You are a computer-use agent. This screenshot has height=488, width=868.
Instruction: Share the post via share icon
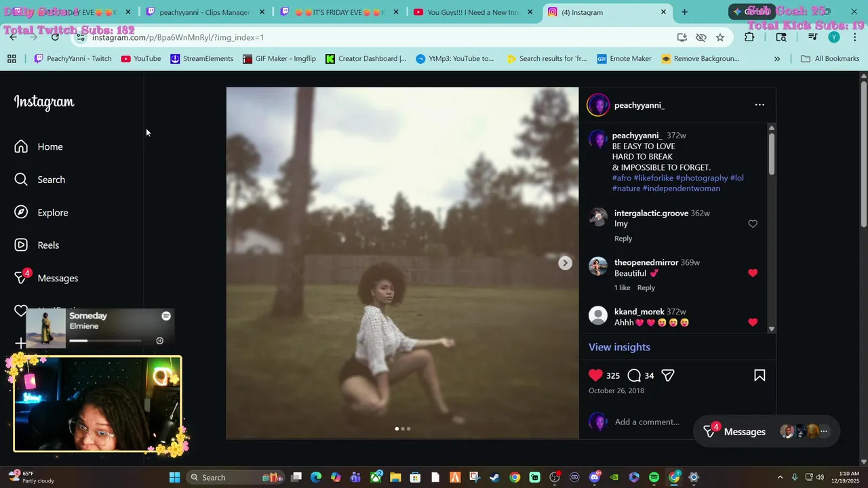click(668, 375)
